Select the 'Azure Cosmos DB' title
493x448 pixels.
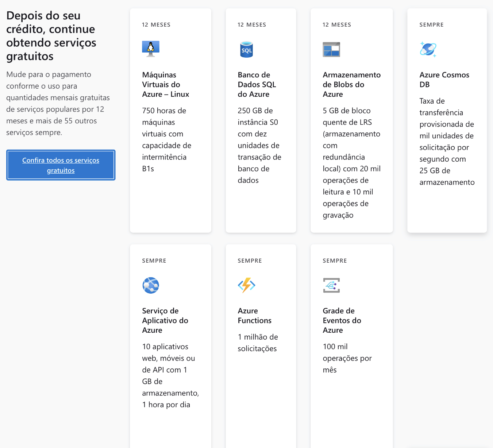point(444,80)
